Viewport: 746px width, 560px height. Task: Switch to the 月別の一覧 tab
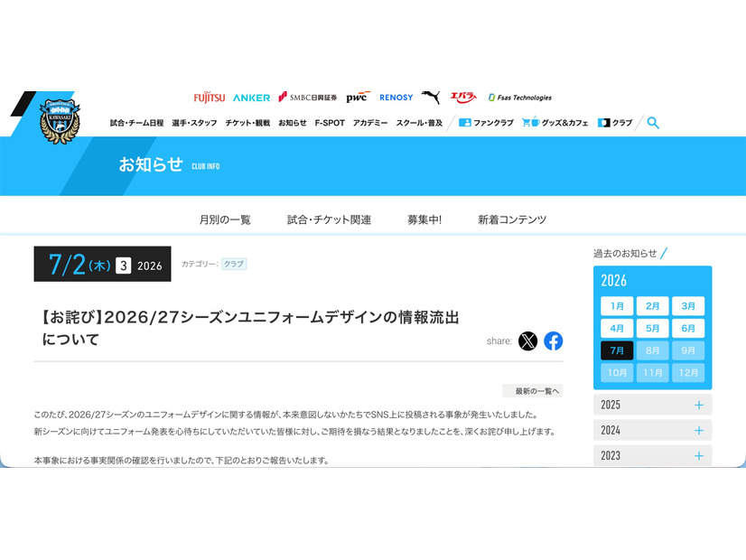(225, 219)
